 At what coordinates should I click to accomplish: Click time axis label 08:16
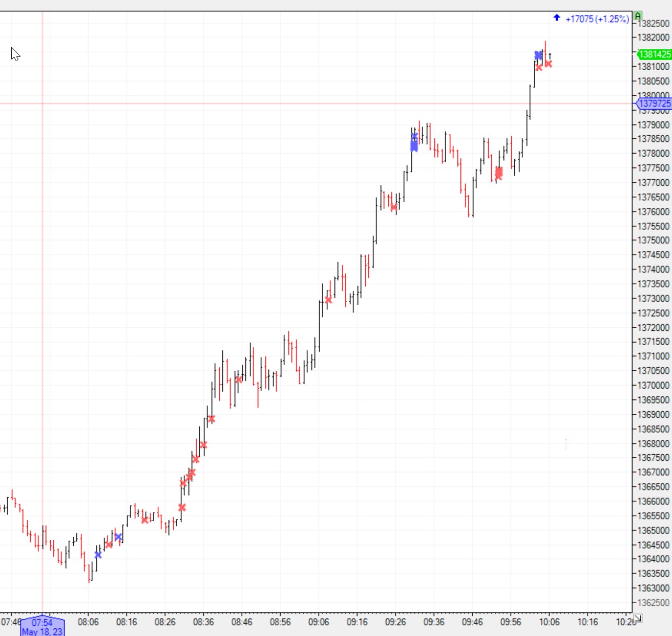point(127,622)
